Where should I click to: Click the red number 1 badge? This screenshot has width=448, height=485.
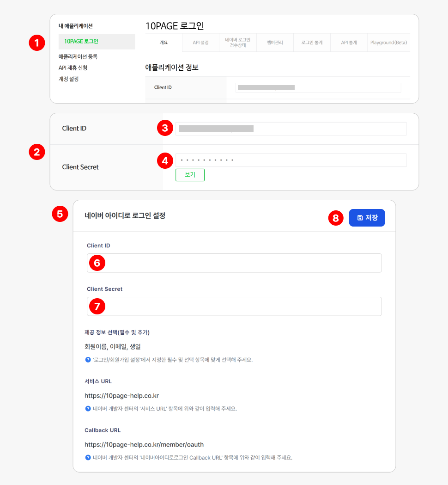point(36,43)
